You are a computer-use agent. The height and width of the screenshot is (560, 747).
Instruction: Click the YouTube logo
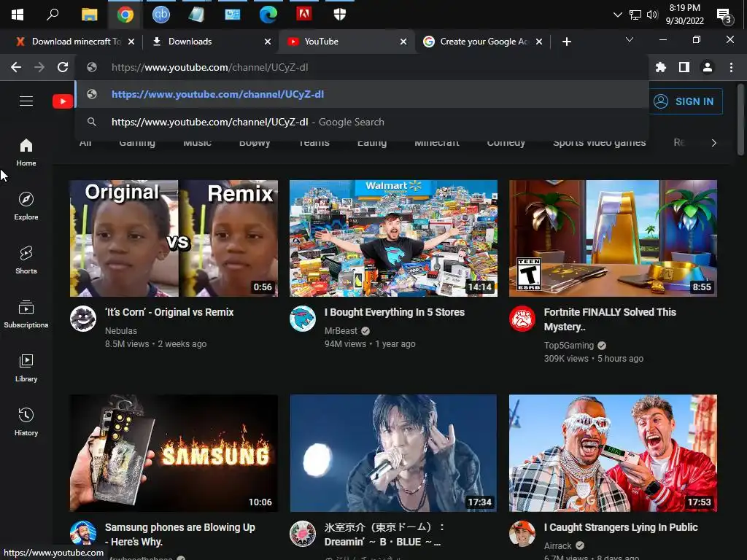coord(63,101)
